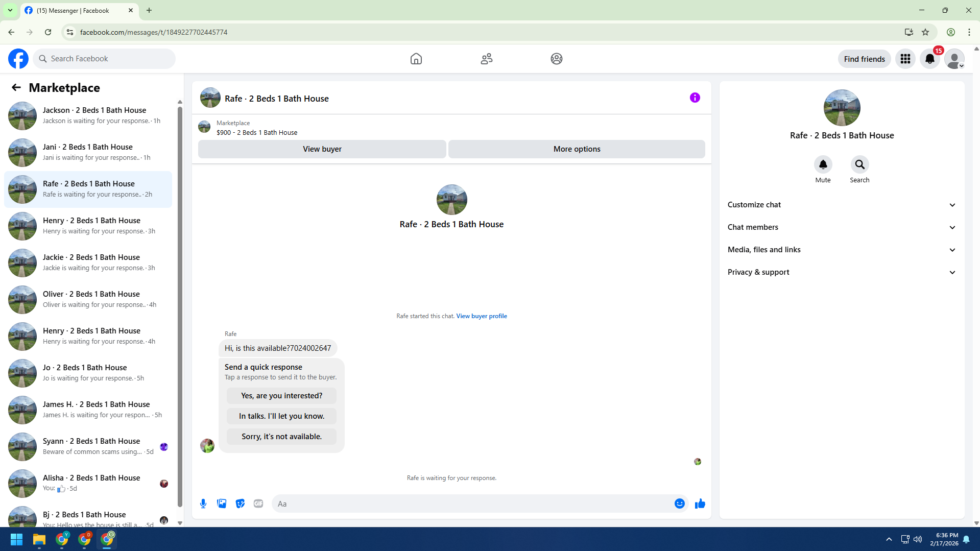The width and height of the screenshot is (980, 551).
Task: Open the Facebook menu grid
Action: (905, 59)
